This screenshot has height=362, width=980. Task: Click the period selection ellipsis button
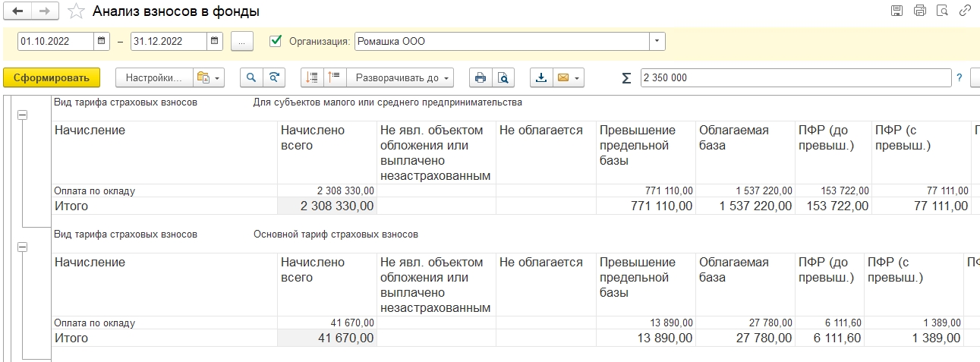(x=241, y=41)
